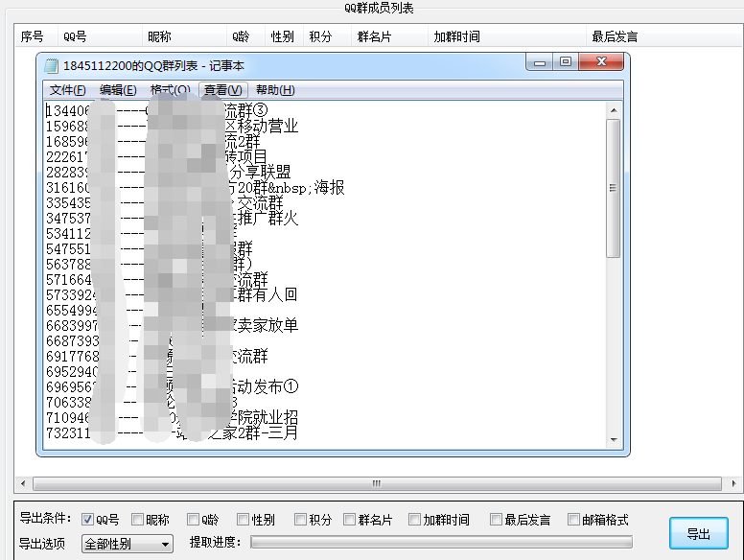This screenshot has height=560, width=744.
Task: Close the QQ群列表 Notepad window
Action: click(x=601, y=62)
